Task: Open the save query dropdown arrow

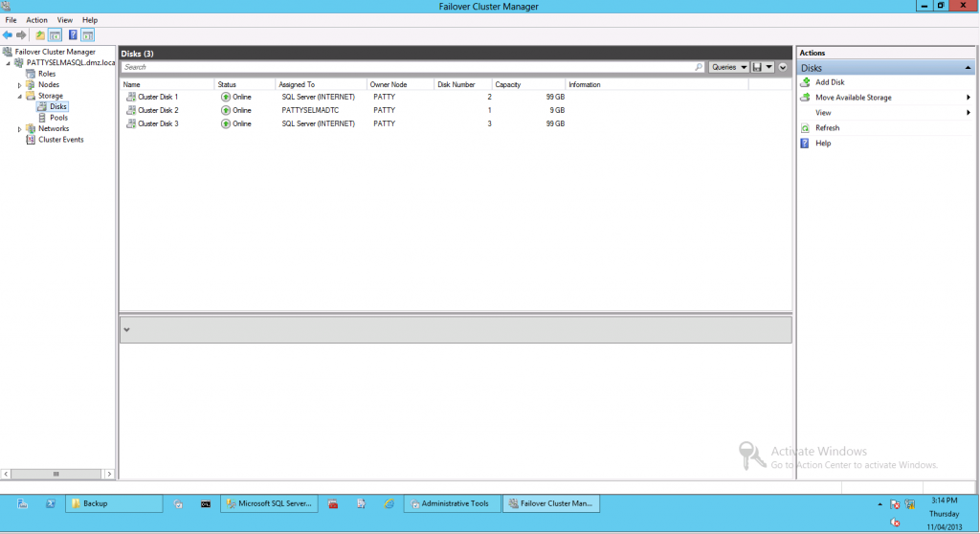Action: 769,67
